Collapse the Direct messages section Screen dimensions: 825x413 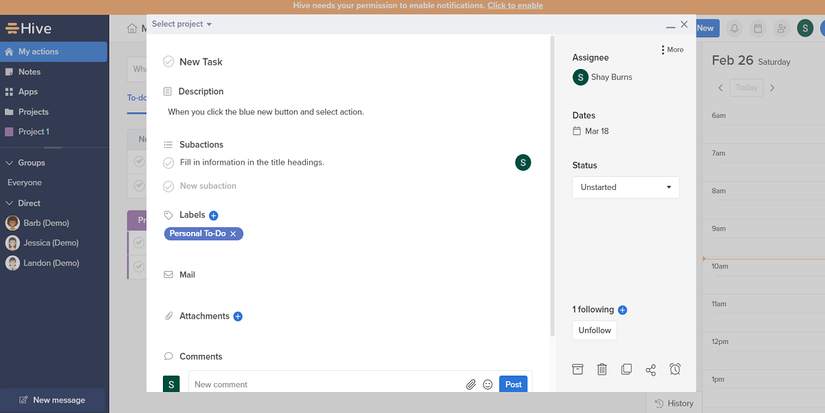9,203
